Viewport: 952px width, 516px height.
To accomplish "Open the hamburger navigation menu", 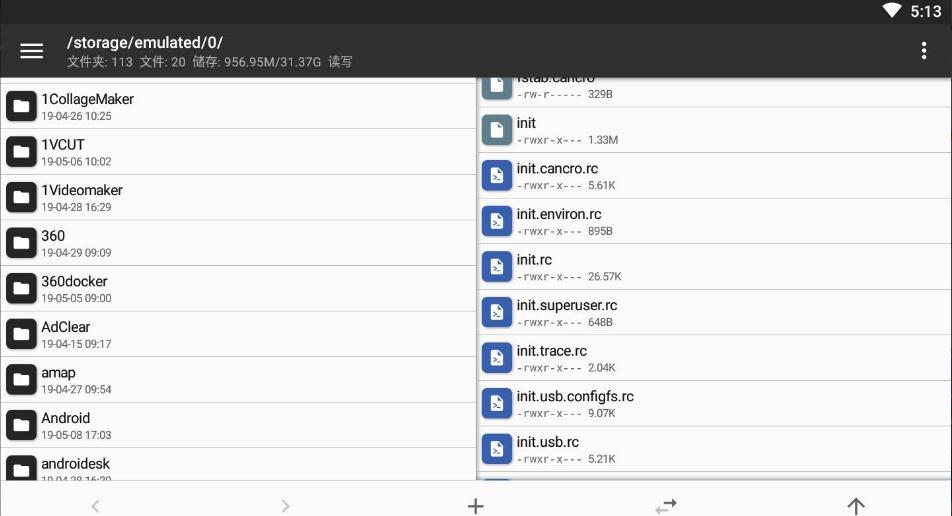I will [x=32, y=51].
